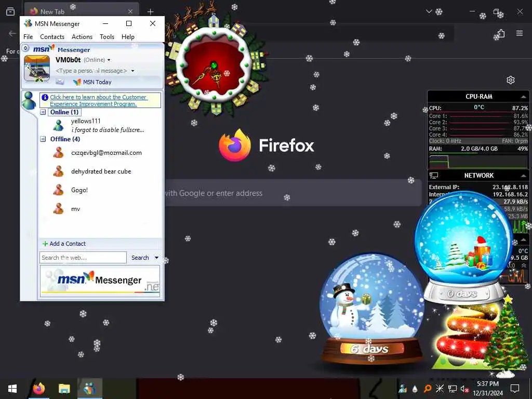Select contact mv
This screenshot has height=399, width=532.
tap(76, 209)
